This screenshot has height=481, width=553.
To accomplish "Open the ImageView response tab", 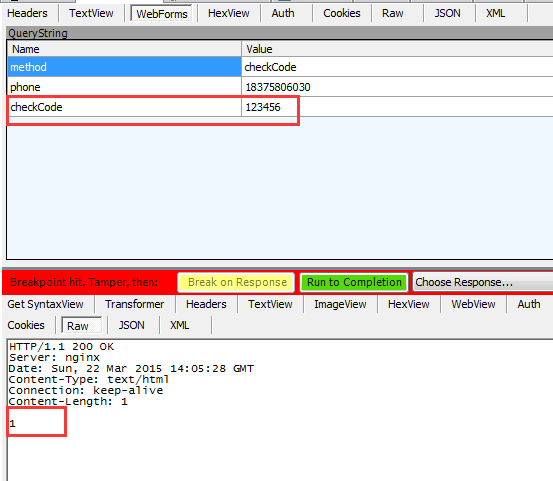I will 340,304.
